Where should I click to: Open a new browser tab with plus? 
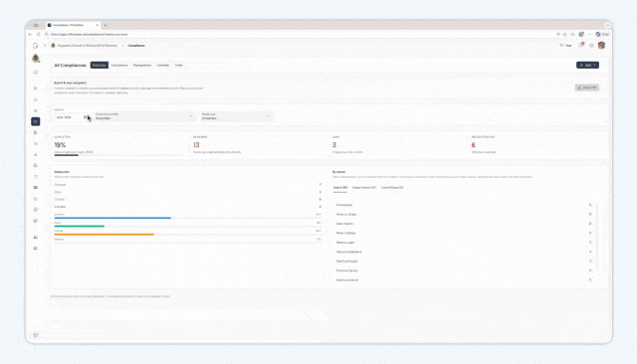click(106, 25)
